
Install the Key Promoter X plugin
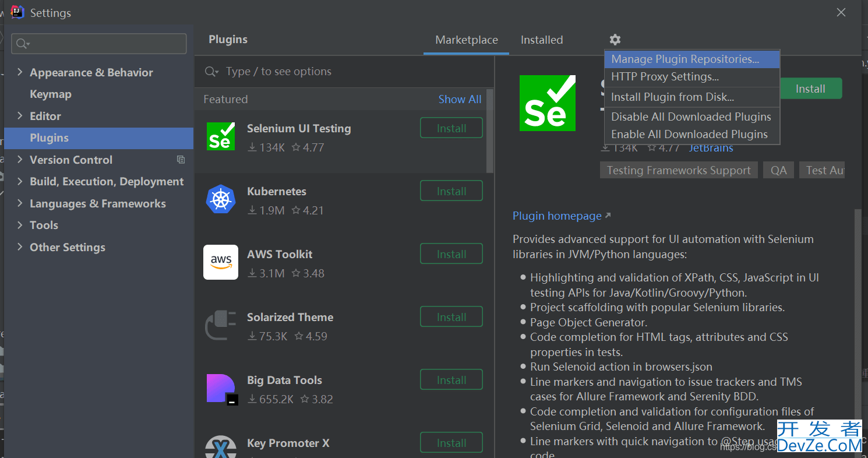[451, 443]
